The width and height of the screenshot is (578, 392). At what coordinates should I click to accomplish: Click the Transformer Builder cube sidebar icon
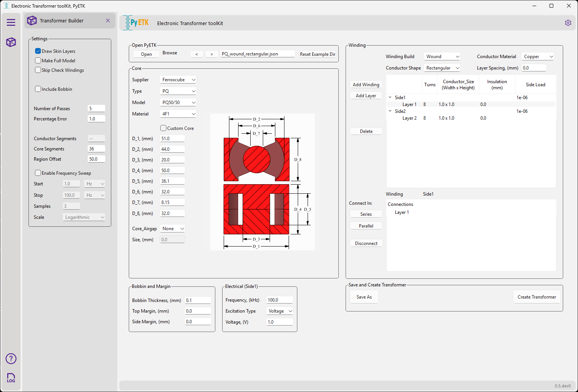pyautogui.click(x=11, y=42)
